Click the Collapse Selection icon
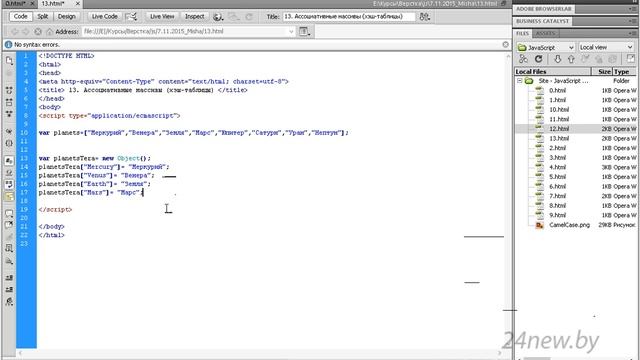 (9, 102)
